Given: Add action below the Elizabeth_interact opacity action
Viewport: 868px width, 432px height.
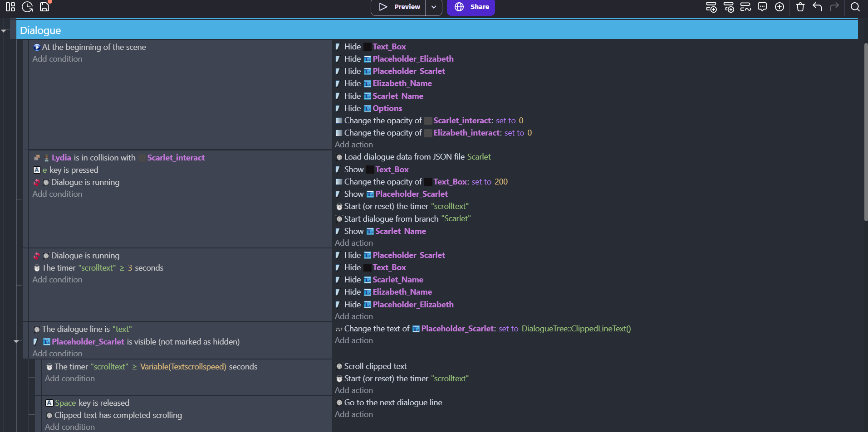Looking at the screenshot, I should click(354, 145).
